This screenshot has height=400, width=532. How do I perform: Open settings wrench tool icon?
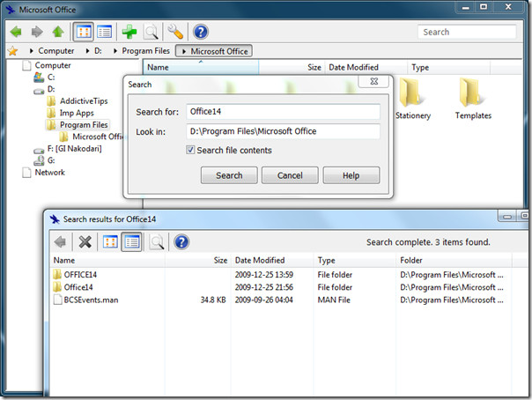[x=175, y=32]
